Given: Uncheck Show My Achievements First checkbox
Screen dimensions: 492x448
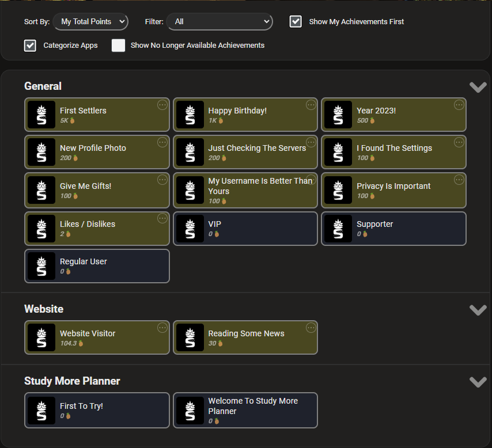Looking at the screenshot, I should point(296,21).
